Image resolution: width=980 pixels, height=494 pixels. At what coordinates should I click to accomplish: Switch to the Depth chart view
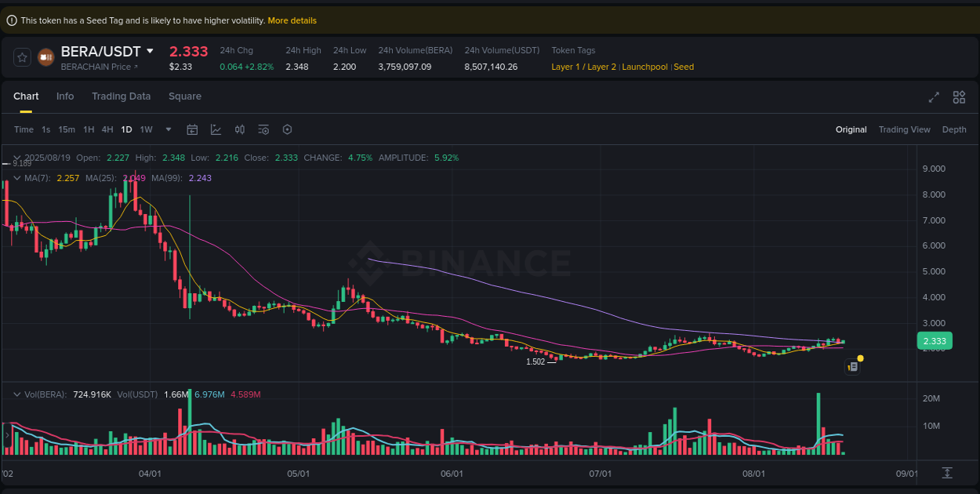coord(954,129)
